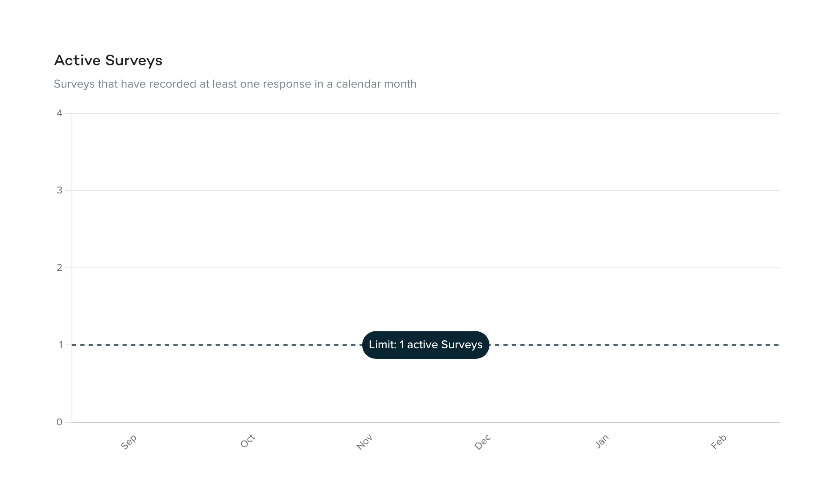This screenshot has width=834, height=504.
Task: Click the y-axis value 4
Action: pyautogui.click(x=60, y=113)
